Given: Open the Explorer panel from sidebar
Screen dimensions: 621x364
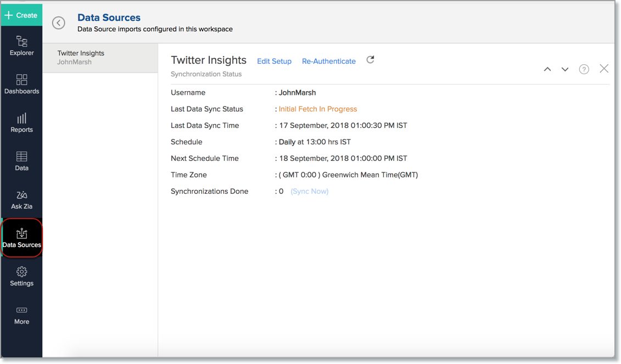Looking at the screenshot, I should (21, 46).
